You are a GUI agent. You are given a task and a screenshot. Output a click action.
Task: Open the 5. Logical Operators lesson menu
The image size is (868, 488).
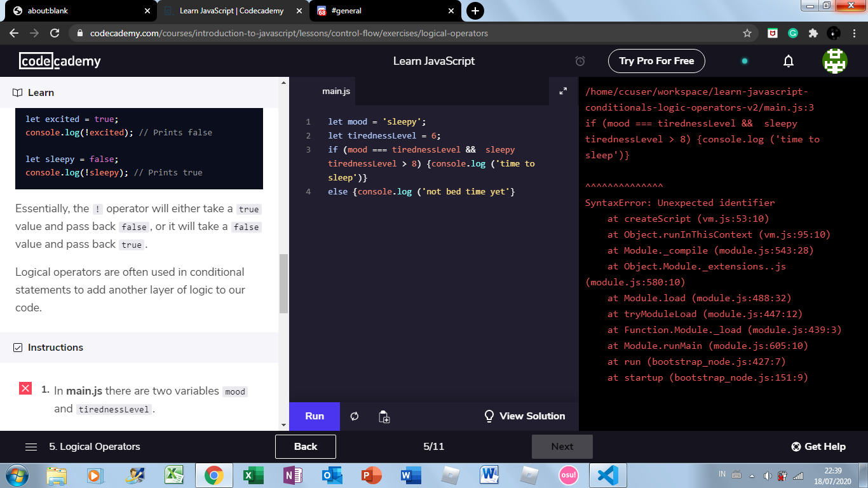(95, 447)
